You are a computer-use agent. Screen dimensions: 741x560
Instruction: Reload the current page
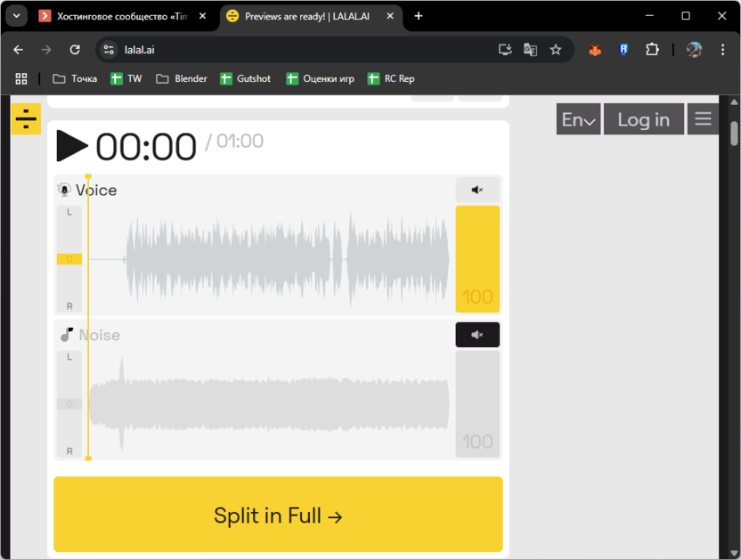point(75,50)
